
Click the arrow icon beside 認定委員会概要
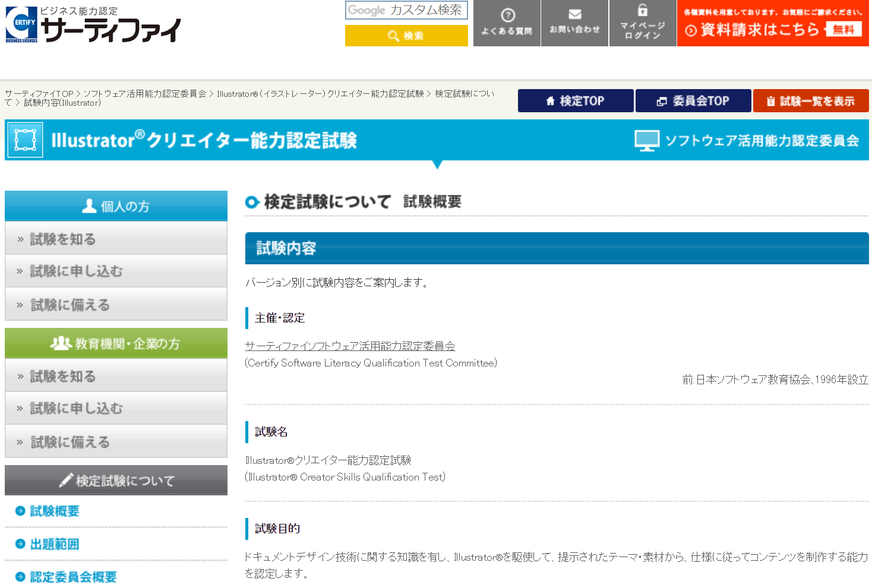(x=20, y=577)
